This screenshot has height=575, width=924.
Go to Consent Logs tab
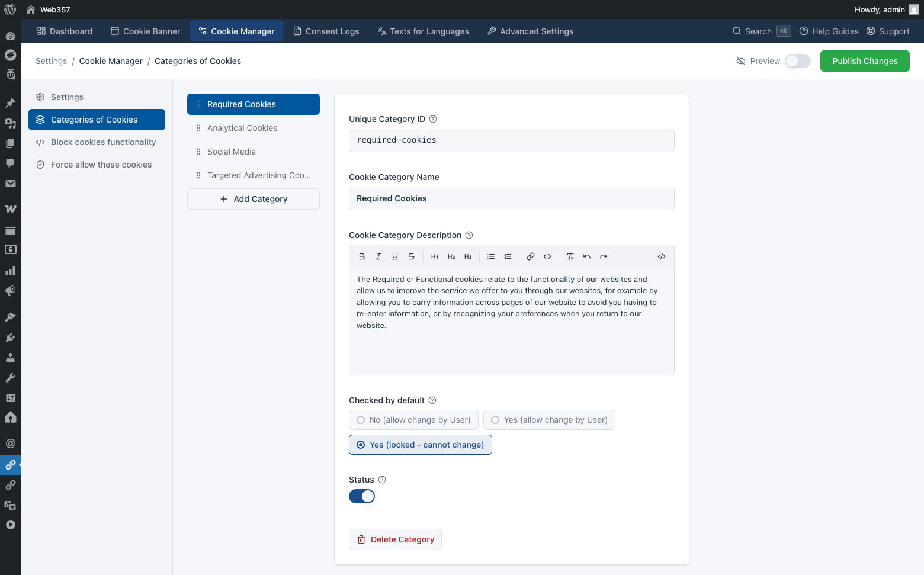(x=326, y=31)
